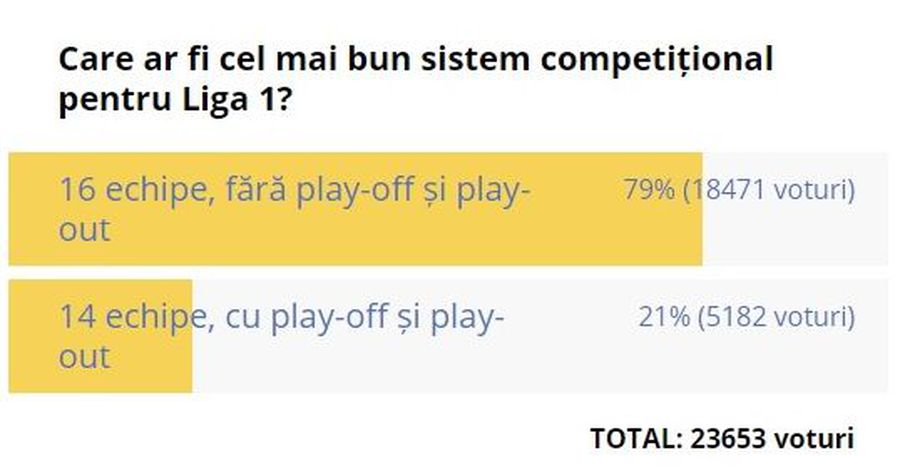Click the word 'competițional' in the heading
The height and width of the screenshot is (475, 900).
point(657,60)
